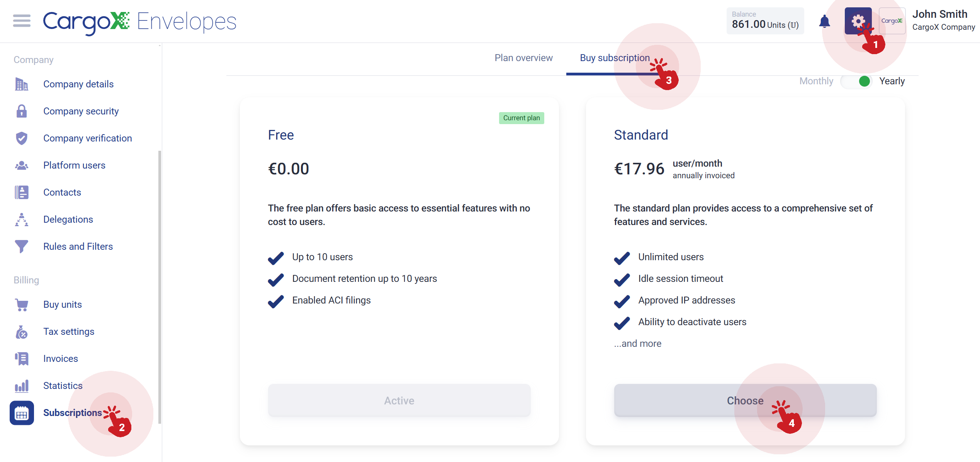Image resolution: width=980 pixels, height=462 pixels.
Task: Click the Company verification shield icon
Action: (22, 138)
